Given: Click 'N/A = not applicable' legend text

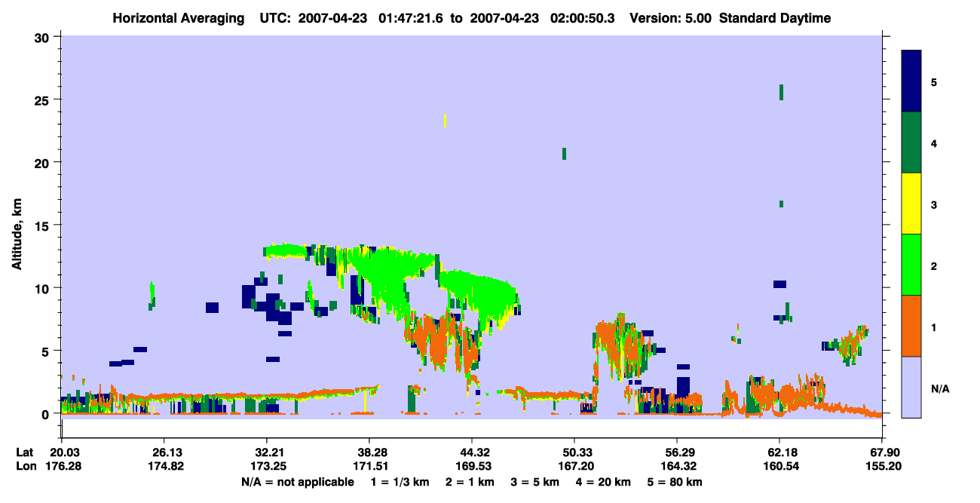Looking at the screenshot, I should [x=297, y=482].
